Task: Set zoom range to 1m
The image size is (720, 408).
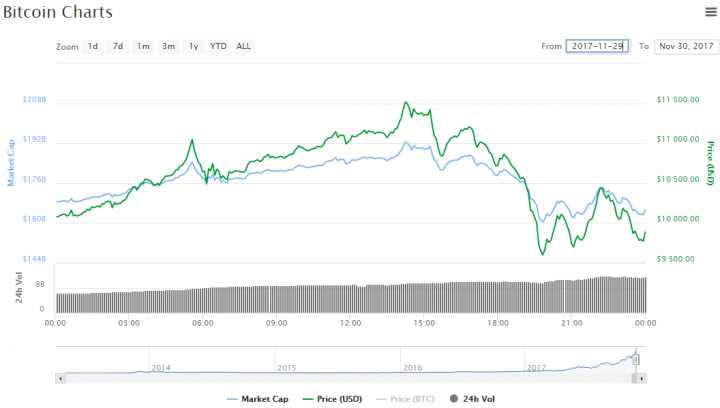Action: 143,46
